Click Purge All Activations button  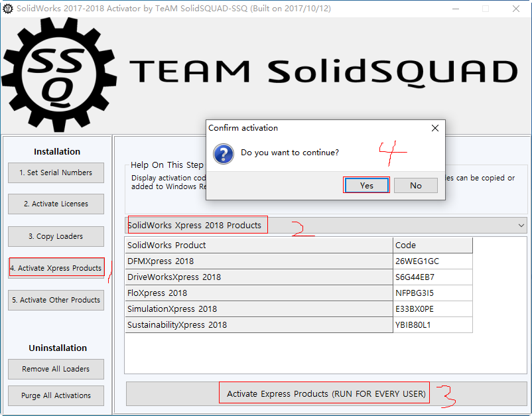coord(56,395)
